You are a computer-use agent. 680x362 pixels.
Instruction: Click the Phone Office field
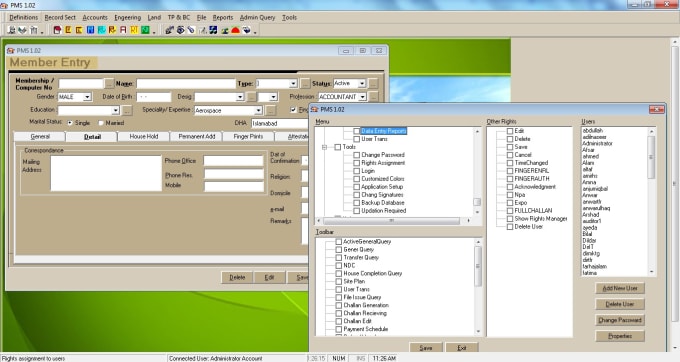point(233,161)
